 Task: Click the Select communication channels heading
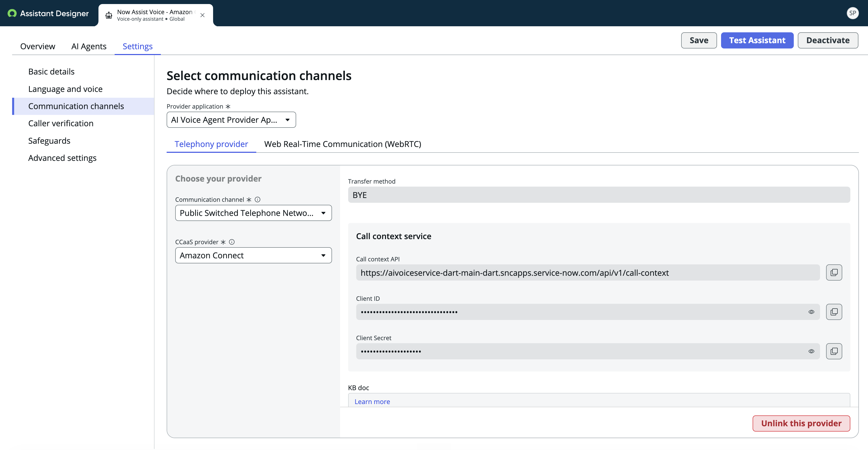click(259, 76)
